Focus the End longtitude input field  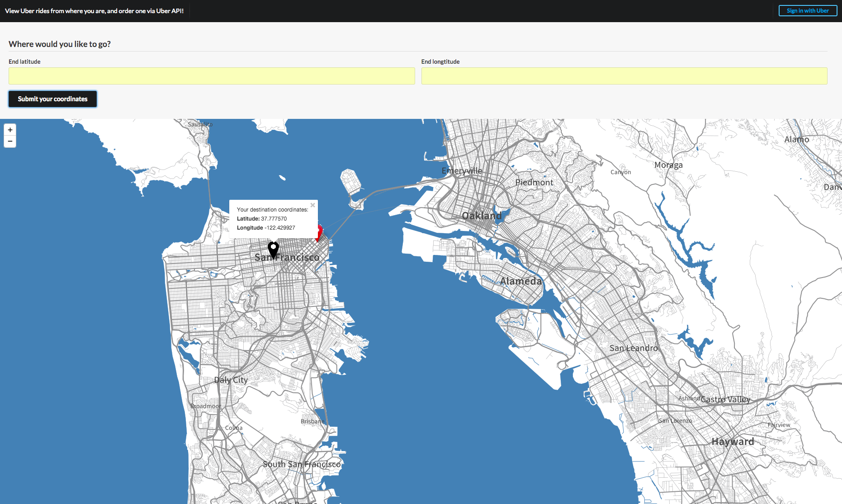click(624, 76)
